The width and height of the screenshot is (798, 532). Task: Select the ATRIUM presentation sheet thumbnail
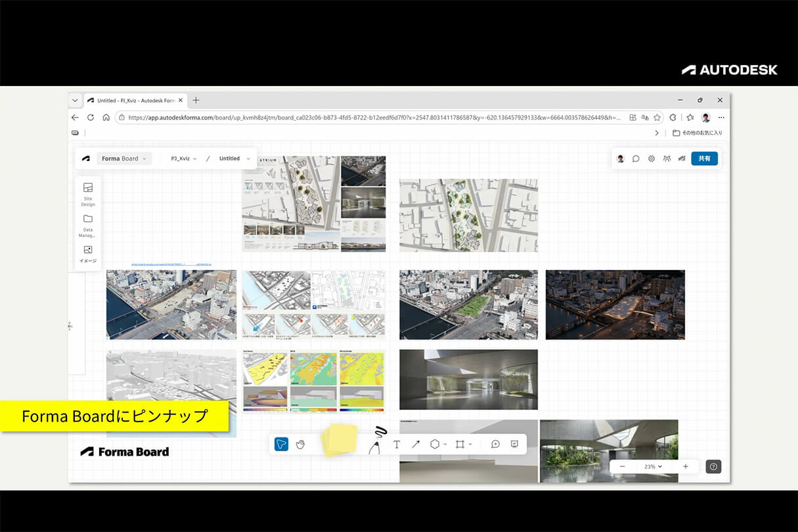click(314, 204)
